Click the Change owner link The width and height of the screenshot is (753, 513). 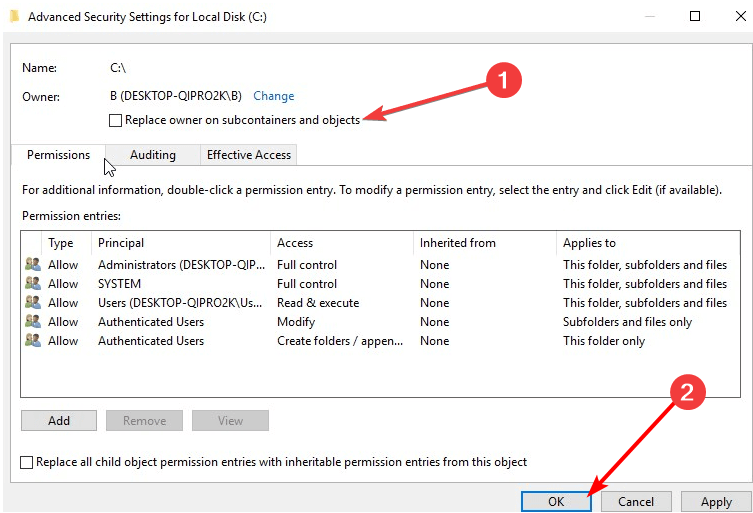[274, 96]
